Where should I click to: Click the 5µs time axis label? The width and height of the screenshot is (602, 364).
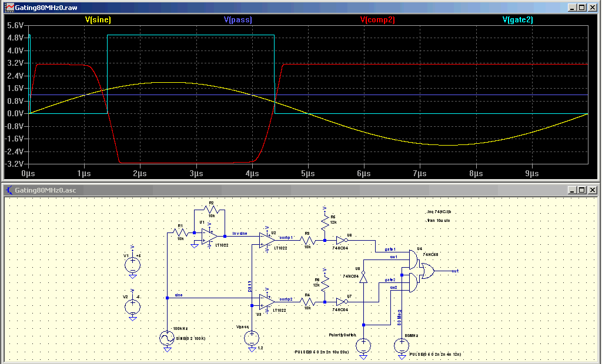[308, 173]
